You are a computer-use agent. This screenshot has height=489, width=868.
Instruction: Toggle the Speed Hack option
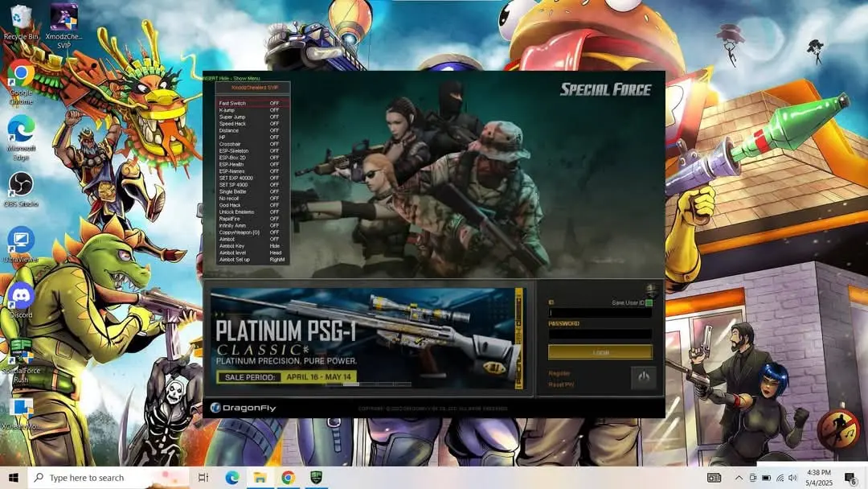[252, 124]
